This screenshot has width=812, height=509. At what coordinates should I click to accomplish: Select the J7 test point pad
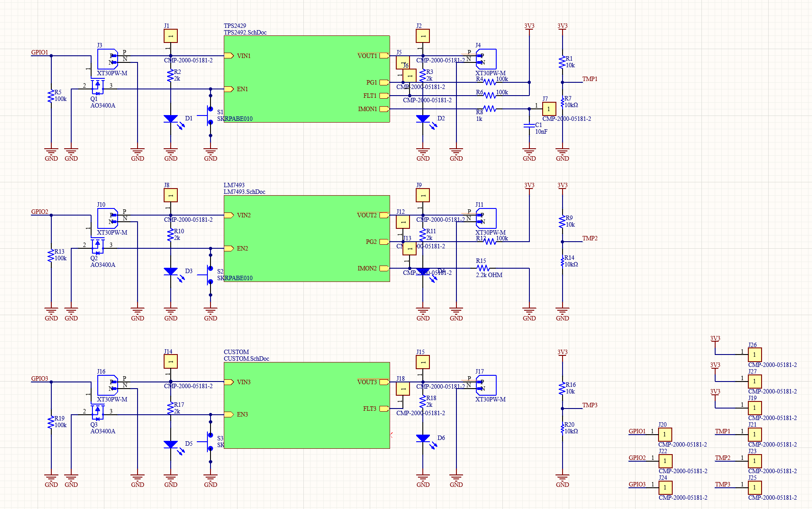[549, 109]
